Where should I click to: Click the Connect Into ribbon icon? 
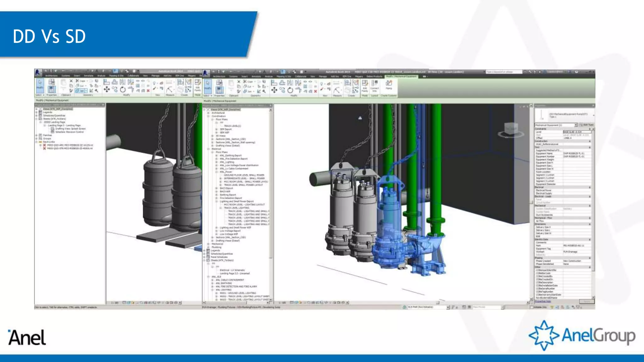(x=375, y=85)
